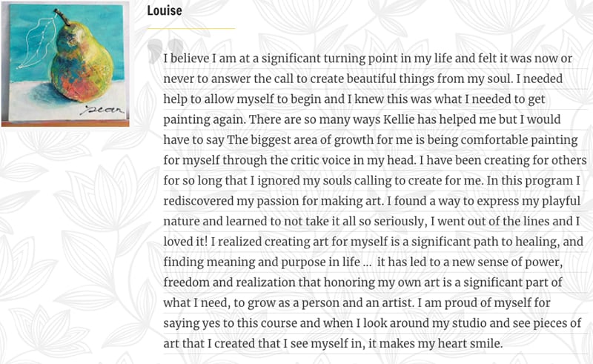The image size is (593, 364).
Task: Select the "Louise" name heading
Action: click(x=165, y=10)
